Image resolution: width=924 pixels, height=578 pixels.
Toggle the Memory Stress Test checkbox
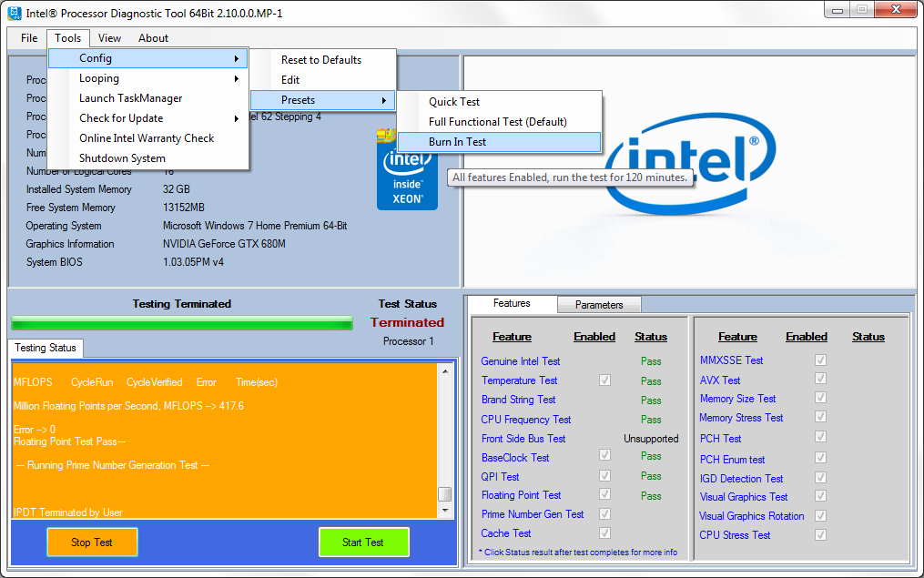pos(820,417)
